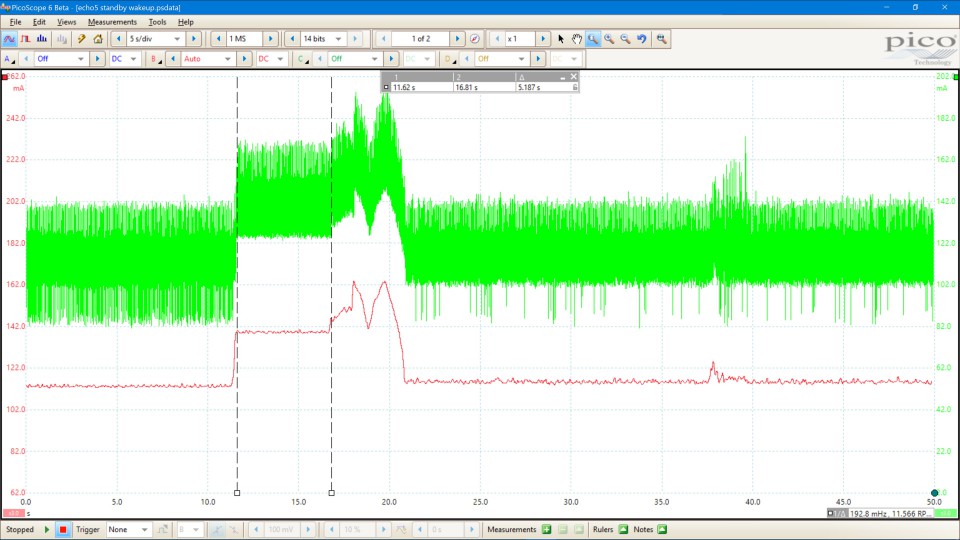The image size is (960, 540).
Task: Undo the last zoom
Action: pos(642,39)
